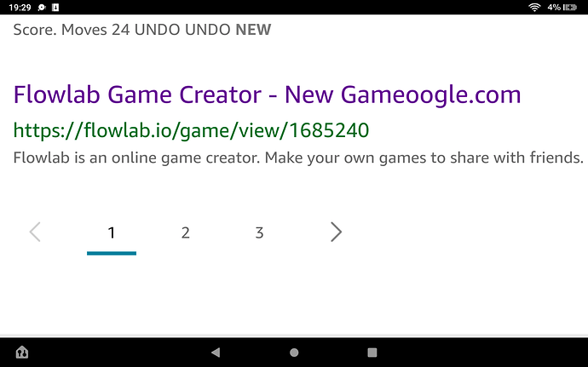588x367 pixels.
Task: Tap the download notification icon in status bar
Action: 55,7
